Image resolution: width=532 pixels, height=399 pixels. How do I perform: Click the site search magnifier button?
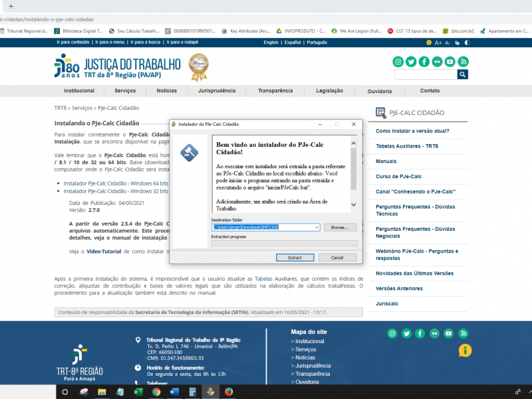pos(462,74)
